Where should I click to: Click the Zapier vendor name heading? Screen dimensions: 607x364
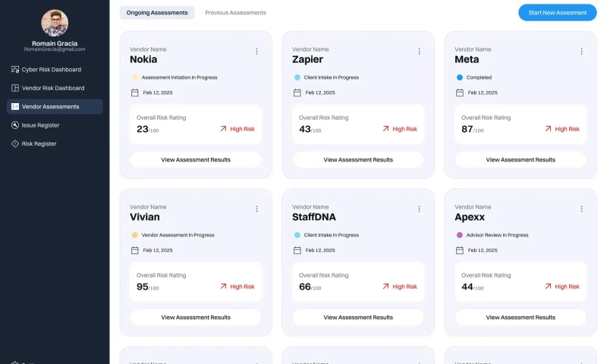(x=308, y=60)
